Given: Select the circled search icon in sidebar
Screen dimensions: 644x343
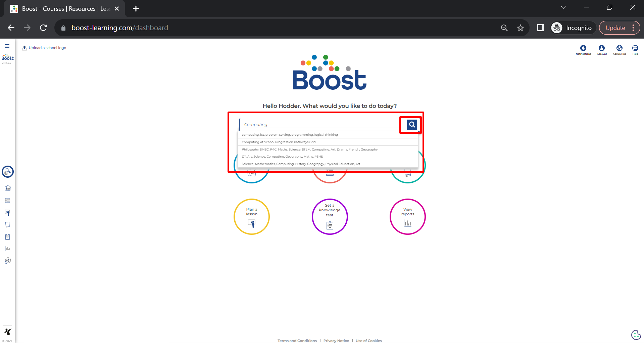Looking at the screenshot, I should click(x=8, y=172).
